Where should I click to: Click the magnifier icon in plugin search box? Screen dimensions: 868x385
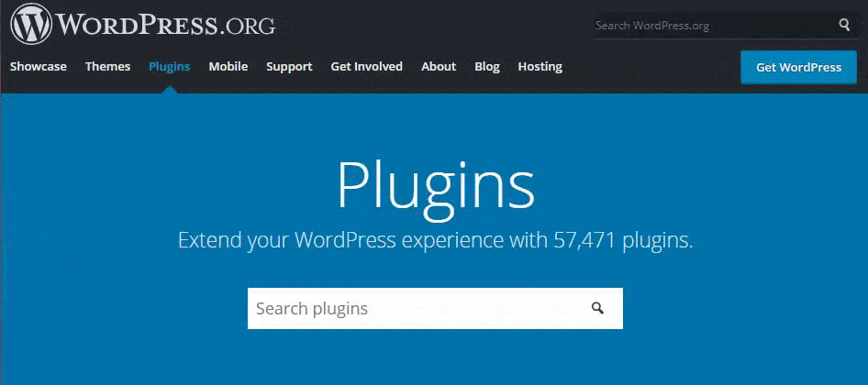click(x=597, y=308)
